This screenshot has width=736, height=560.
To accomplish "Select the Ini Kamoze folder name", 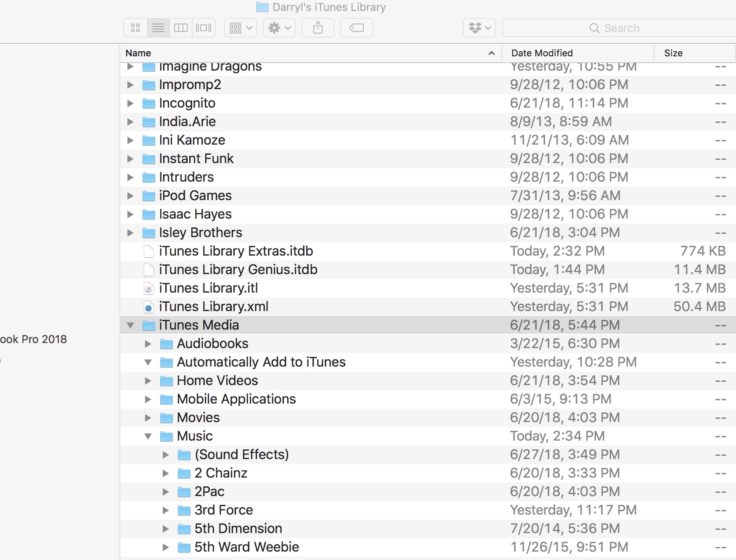I will pos(192,140).
